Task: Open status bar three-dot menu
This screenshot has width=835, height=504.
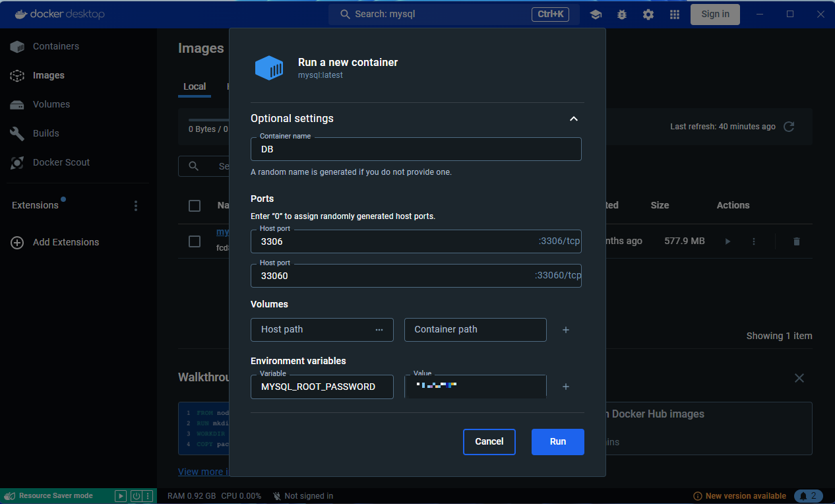Action: click(x=148, y=496)
